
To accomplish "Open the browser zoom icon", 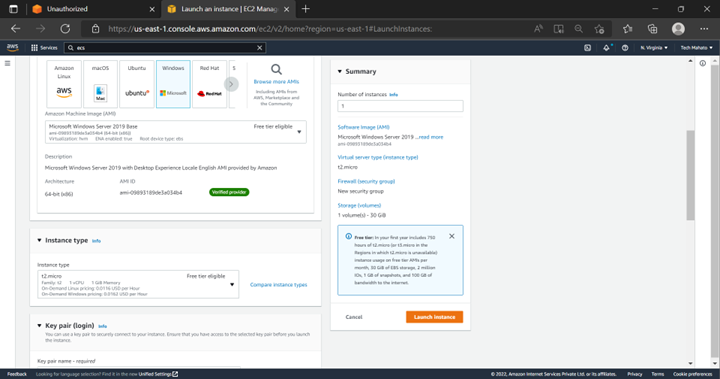I will coord(579,29).
